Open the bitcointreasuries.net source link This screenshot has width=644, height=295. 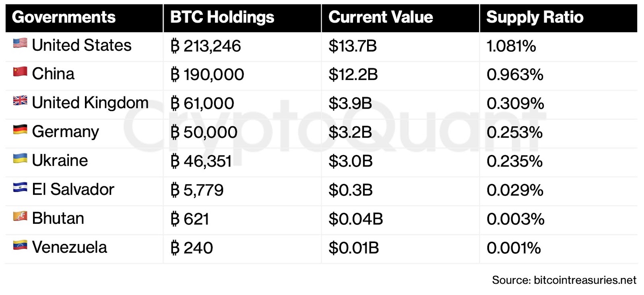point(585,280)
